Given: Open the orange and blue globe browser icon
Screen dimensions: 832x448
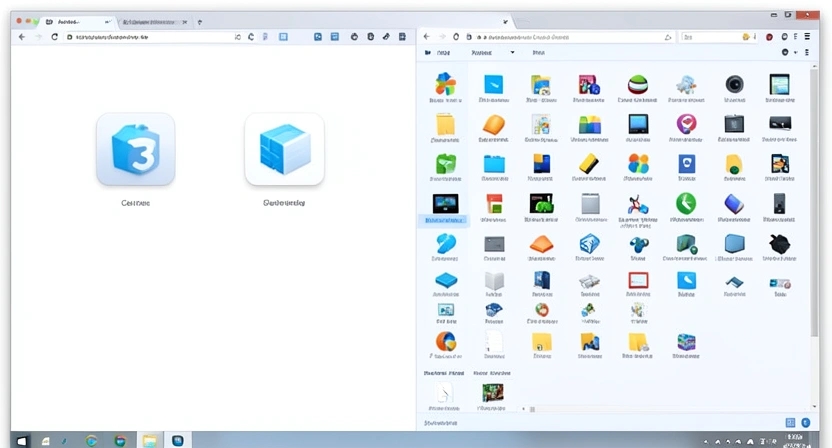Looking at the screenshot, I should click(x=446, y=342).
